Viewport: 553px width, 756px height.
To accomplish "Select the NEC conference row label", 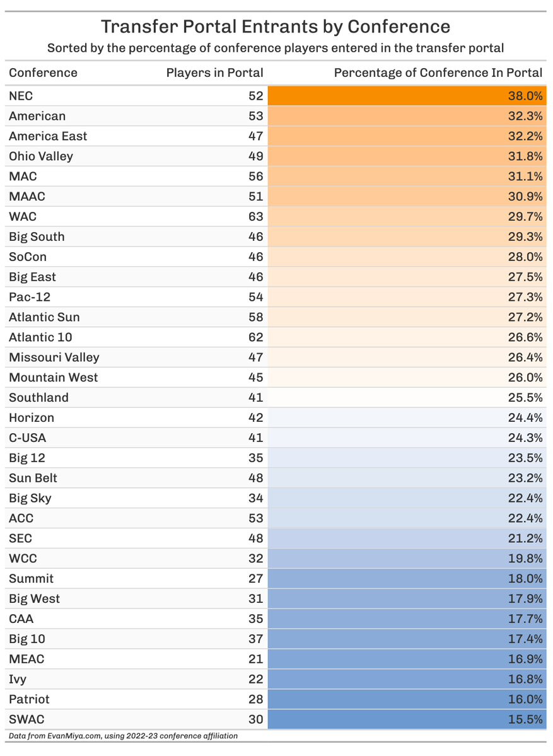I will tap(21, 96).
